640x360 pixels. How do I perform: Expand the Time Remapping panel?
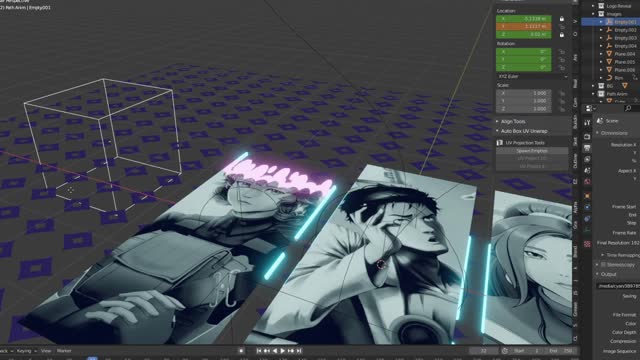[602, 255]
